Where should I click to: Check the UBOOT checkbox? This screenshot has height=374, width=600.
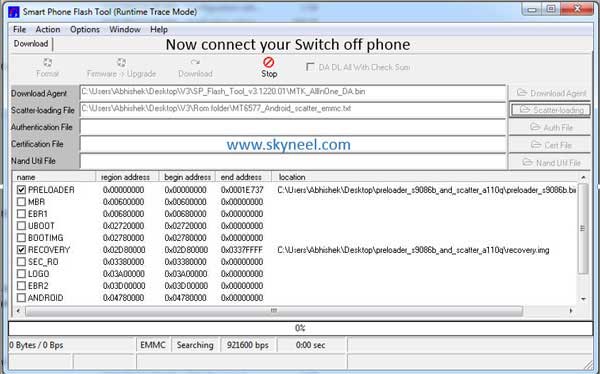click(x=21, y=226)
